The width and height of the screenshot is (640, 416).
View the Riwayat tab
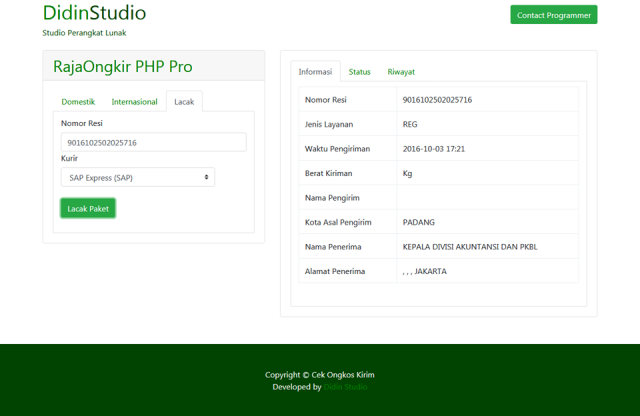(401, 72)
